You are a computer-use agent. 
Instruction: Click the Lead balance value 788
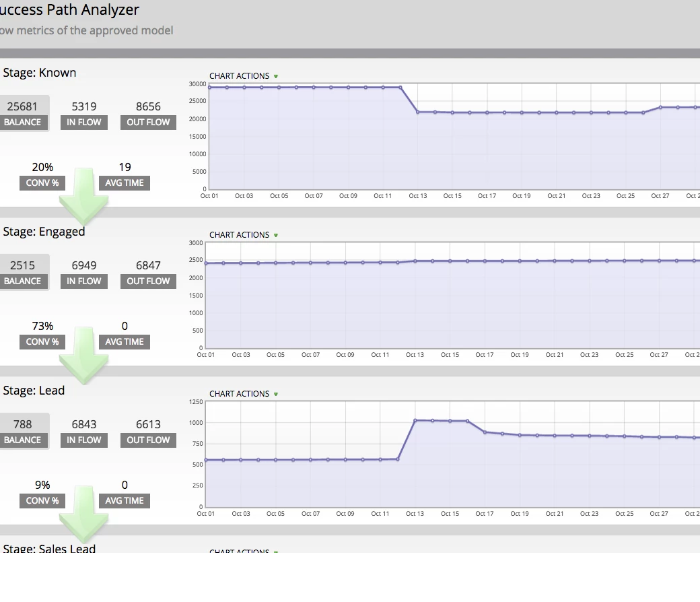tap(22, 425)
